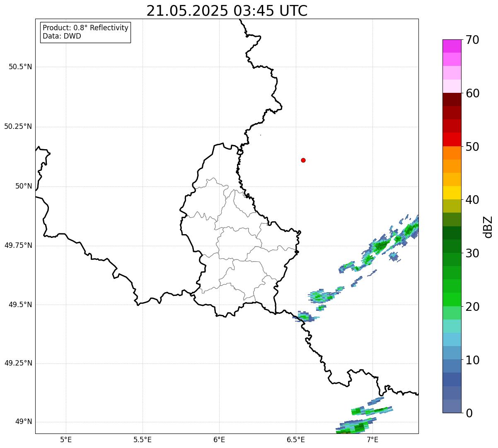Click the radar echo cluster near 7°E, 49.75°N
Image resolution: width=498 pixels, height=448 pixels.
tap(381, 247)
